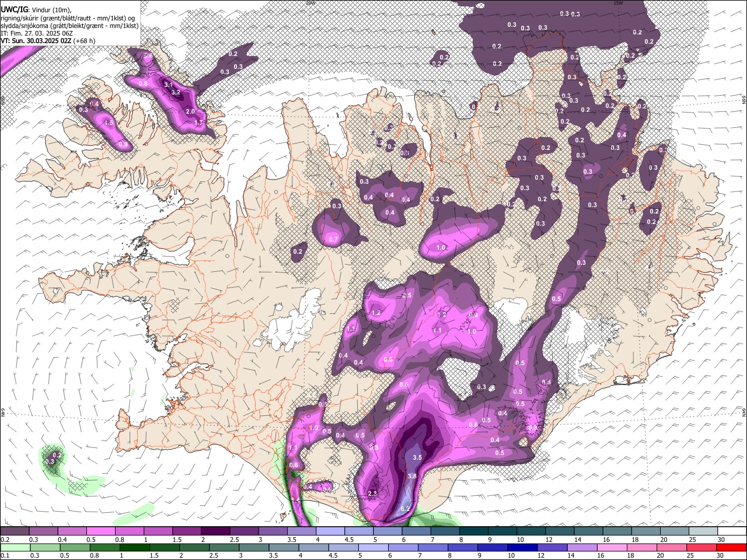Select the 'Vindur (10m)' header text
747x560 pixels.
[51, 10]
